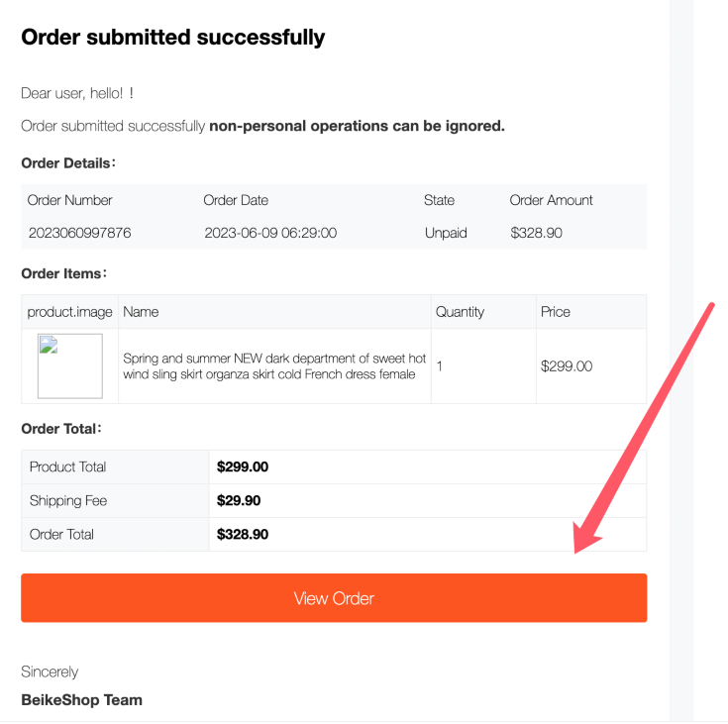Select the product name text about French dress
The image size is (728, 724).
click(x=274, y=366)
